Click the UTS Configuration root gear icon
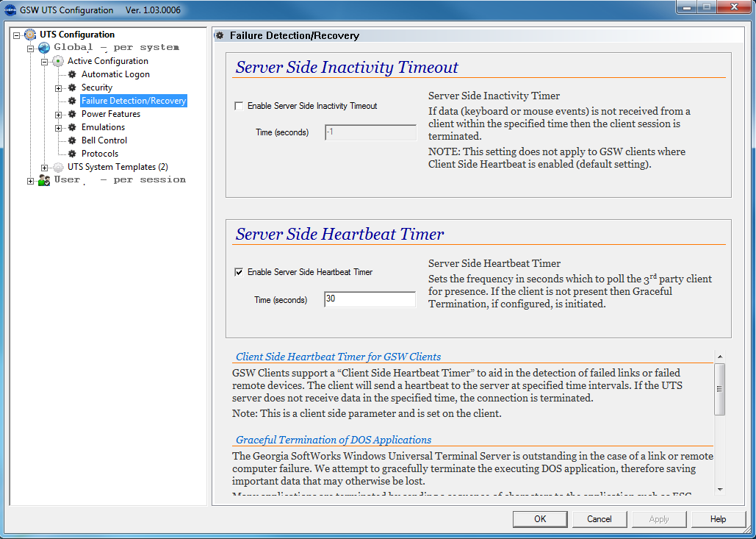The width and height of the screenshot is (756, 539). pyautogui.click(x=30, y=35)
